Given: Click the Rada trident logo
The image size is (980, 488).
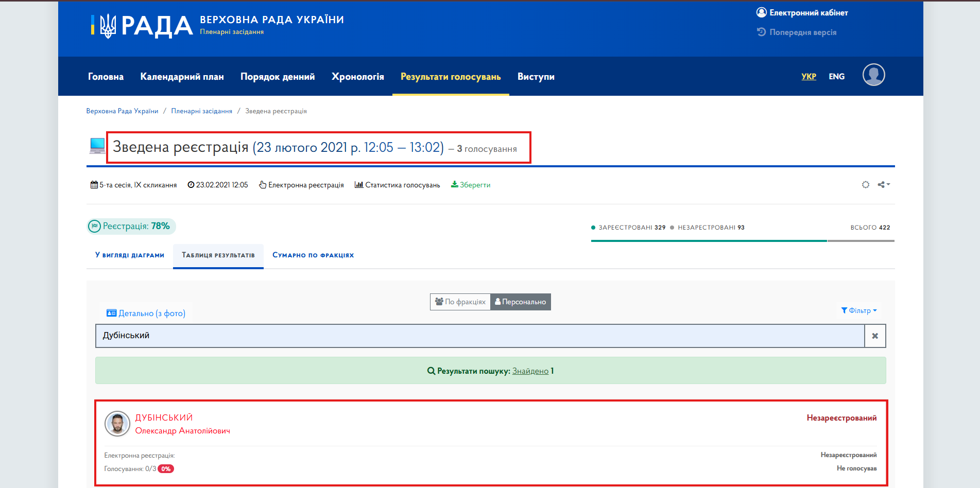Looking at the screenshot, I should pyautogui.click(x=108, y=26).
